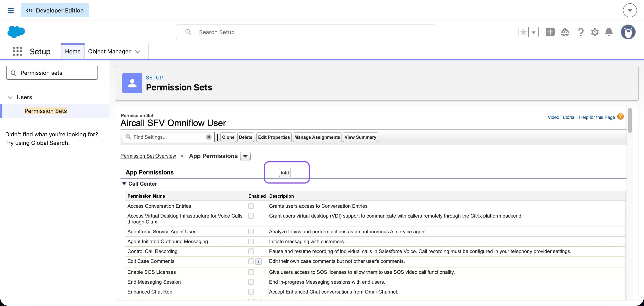644x306 pixels.
Task: Open the App Launcher dots grid
Action: [18, 51]
